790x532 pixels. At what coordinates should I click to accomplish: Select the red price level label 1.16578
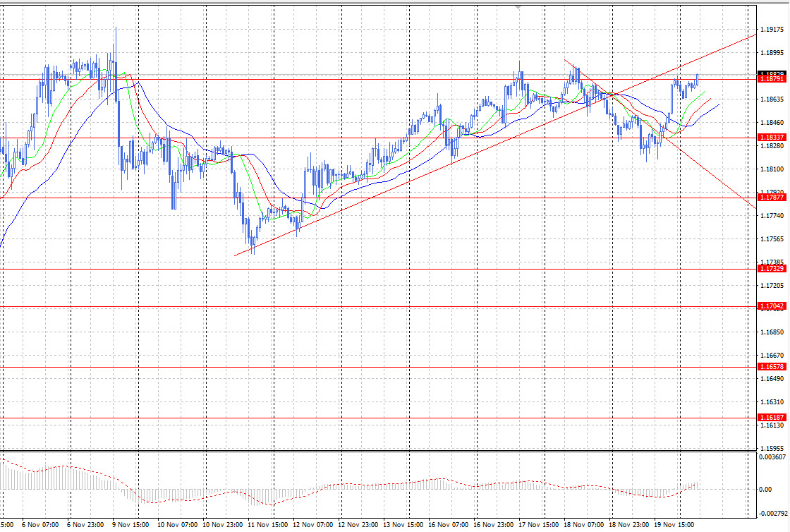[x=772, y=367]
